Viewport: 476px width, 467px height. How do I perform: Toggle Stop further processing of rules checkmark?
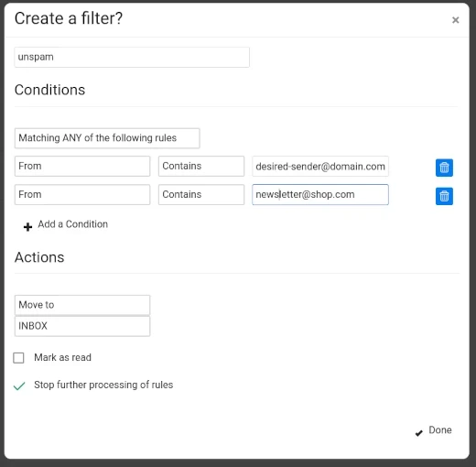pos(19,386)
